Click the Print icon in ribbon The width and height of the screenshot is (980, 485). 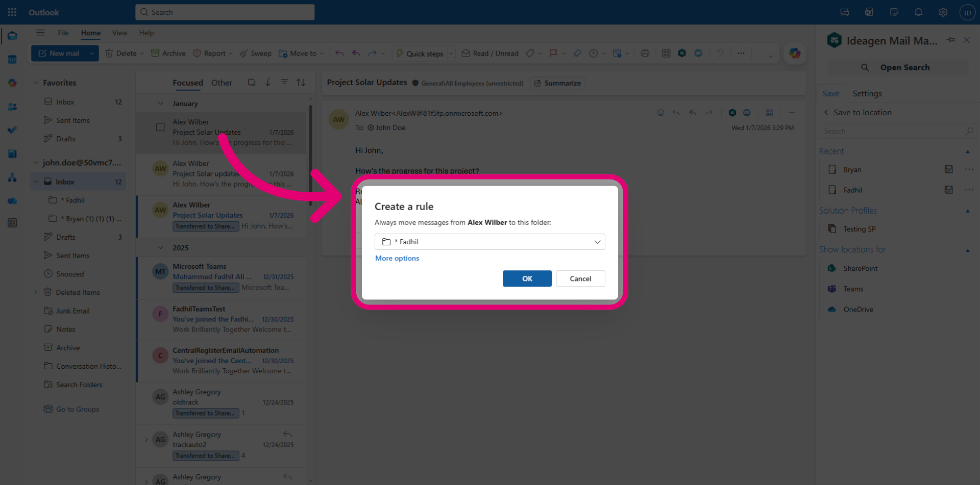click(x=645, y=53)
